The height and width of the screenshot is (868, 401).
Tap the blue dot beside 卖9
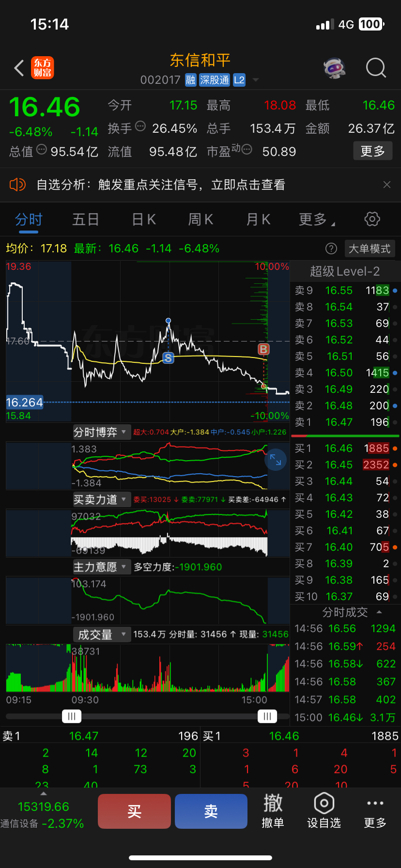(x=395, y=291)
